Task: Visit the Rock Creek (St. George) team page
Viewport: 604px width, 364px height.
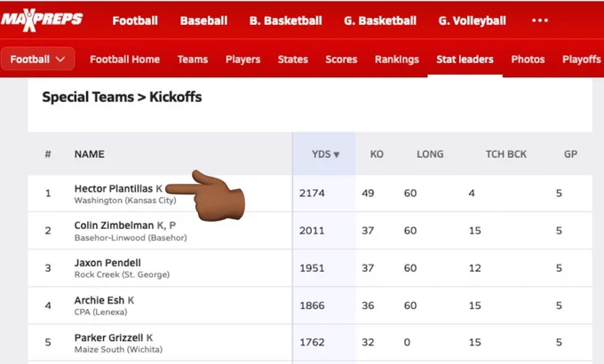Action: (122, 274)
